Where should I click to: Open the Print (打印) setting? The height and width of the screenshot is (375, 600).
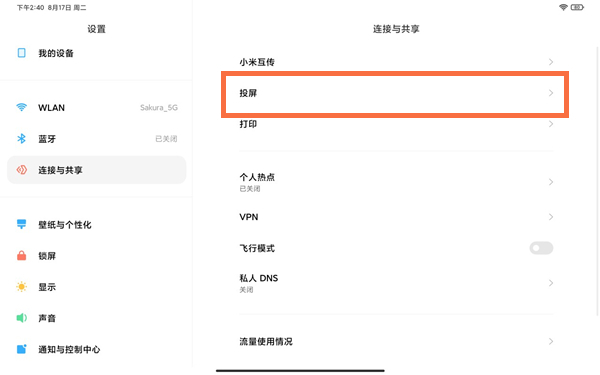click(396, 124)
